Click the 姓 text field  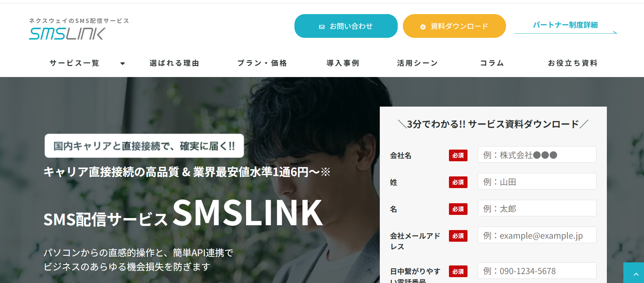coord(537,181)
